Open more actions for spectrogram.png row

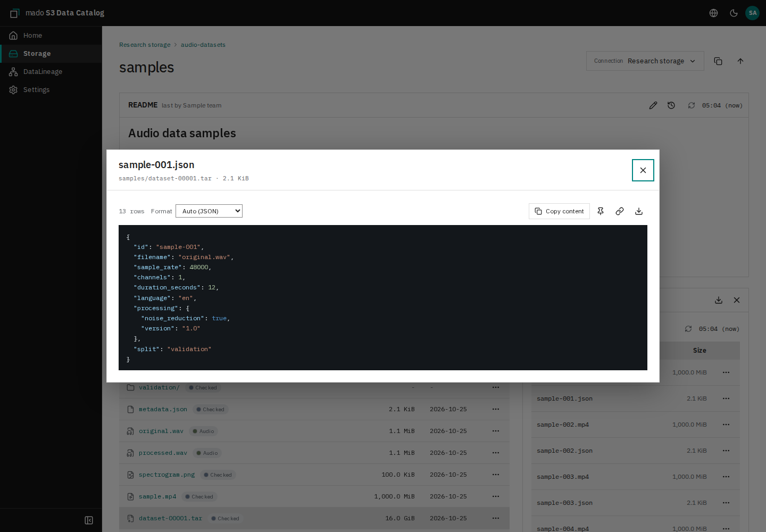(496, 475)
